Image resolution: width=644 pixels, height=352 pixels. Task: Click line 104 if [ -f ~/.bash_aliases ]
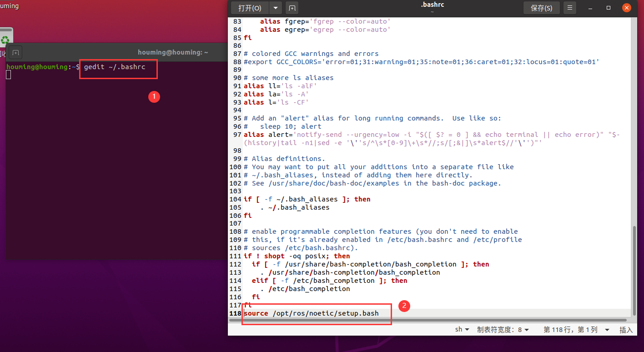coord(307,199)
